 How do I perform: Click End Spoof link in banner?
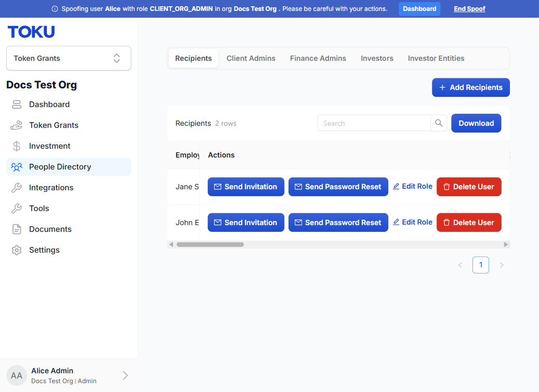[469, 9]
